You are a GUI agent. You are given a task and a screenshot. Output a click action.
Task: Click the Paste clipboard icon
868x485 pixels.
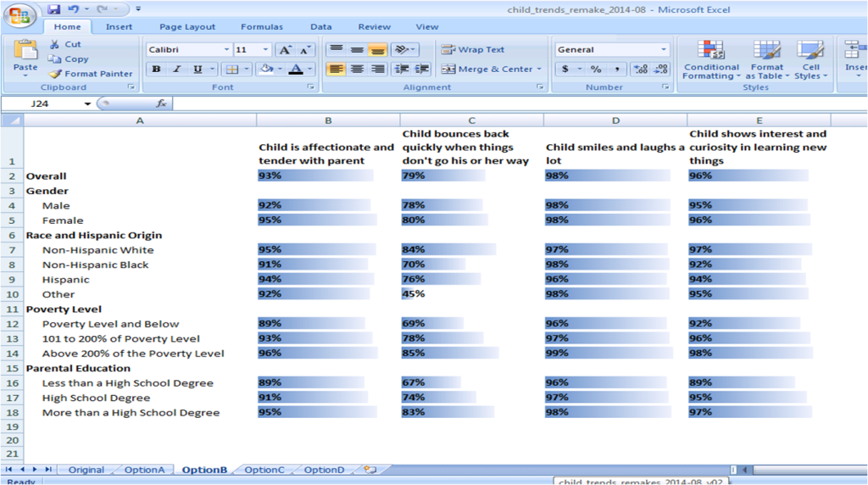click(x=25, y=50)
